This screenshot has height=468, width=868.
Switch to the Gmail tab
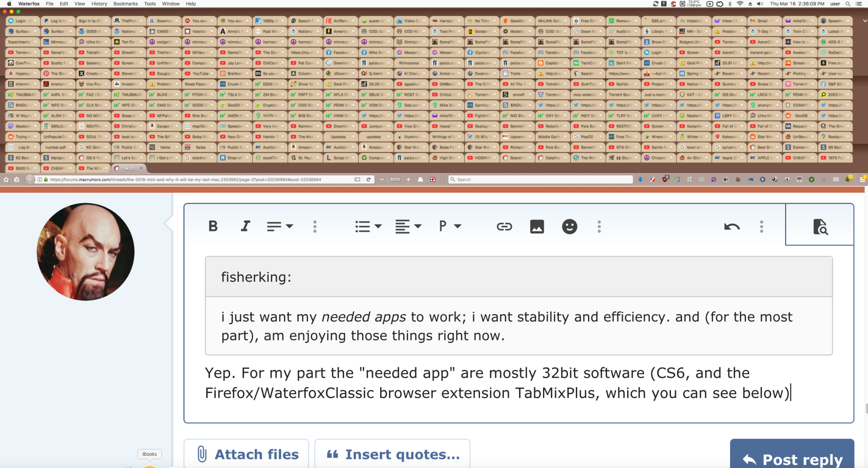coord(765,20)
